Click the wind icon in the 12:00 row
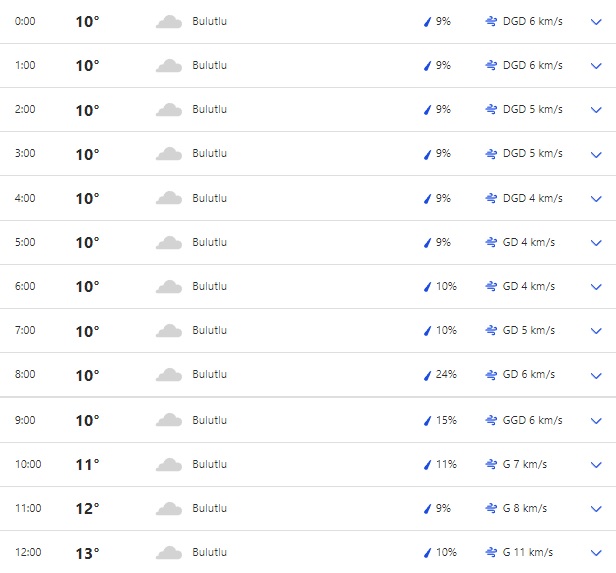The height and width of the screenshot is (573, 616). 491,552
